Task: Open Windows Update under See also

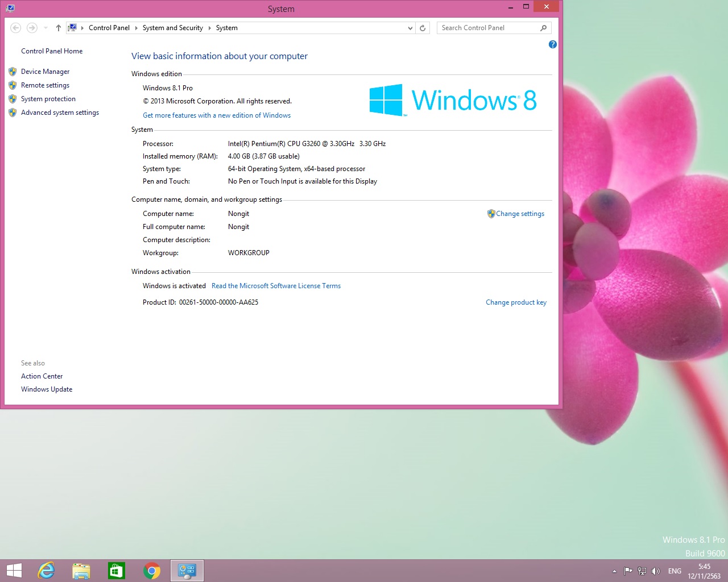Action: pos(47,389)
